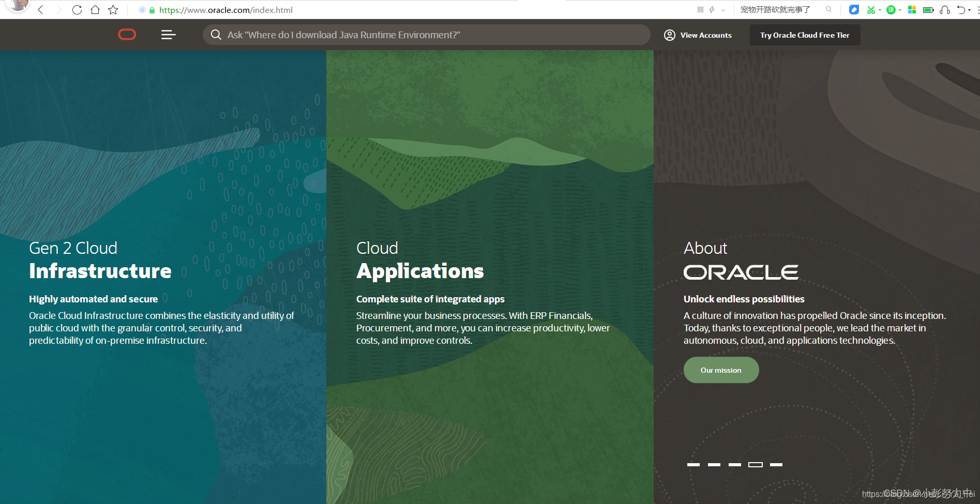Open the QR code icon in address bar

[700, 9]
